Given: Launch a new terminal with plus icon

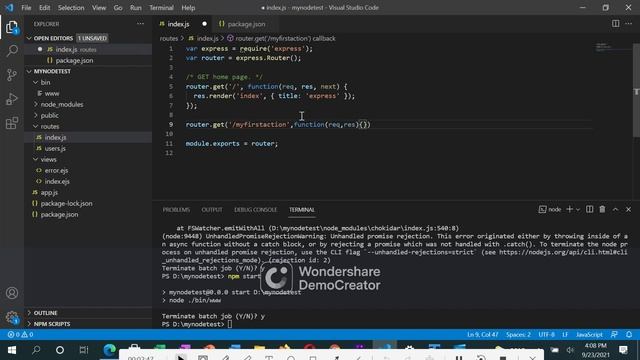Looking at the screenshot, I should point(570,209).
